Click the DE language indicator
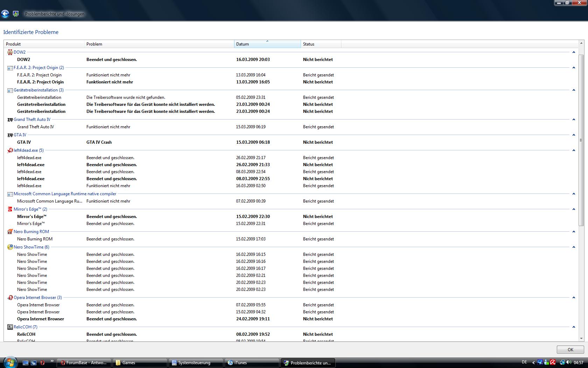 point(524,362)
